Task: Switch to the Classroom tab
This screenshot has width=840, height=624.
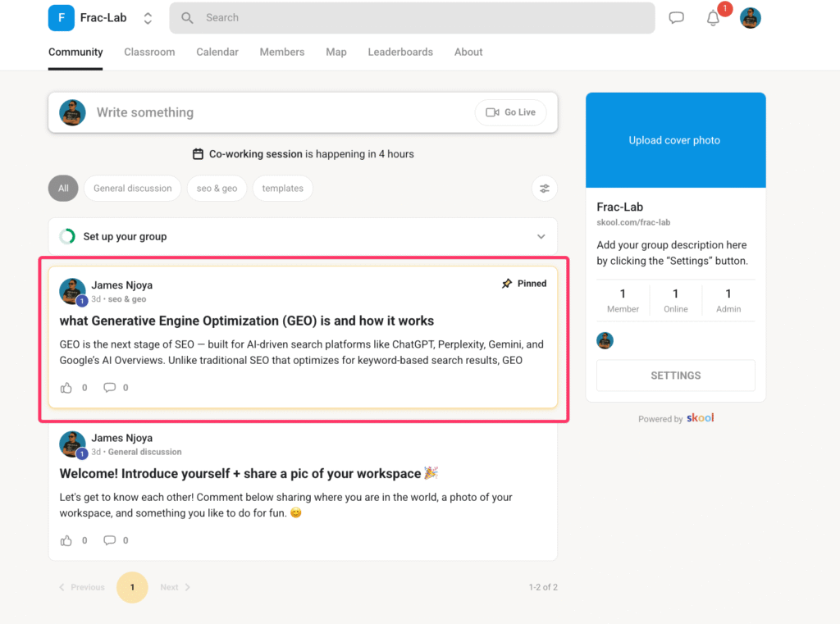Action: 149,52
